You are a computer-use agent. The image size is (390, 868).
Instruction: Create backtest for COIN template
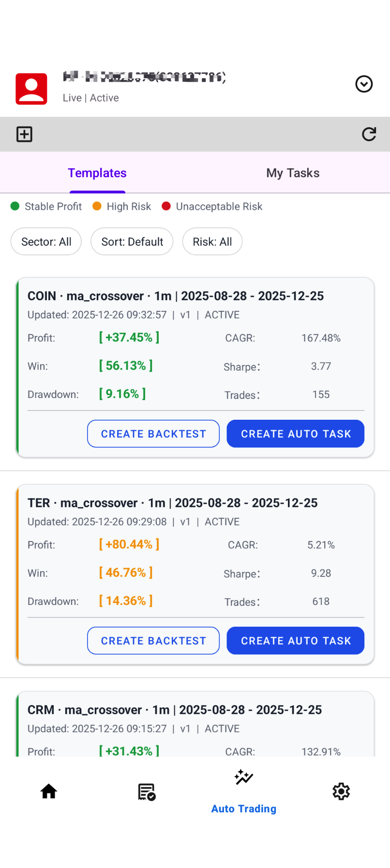(153, 434)
